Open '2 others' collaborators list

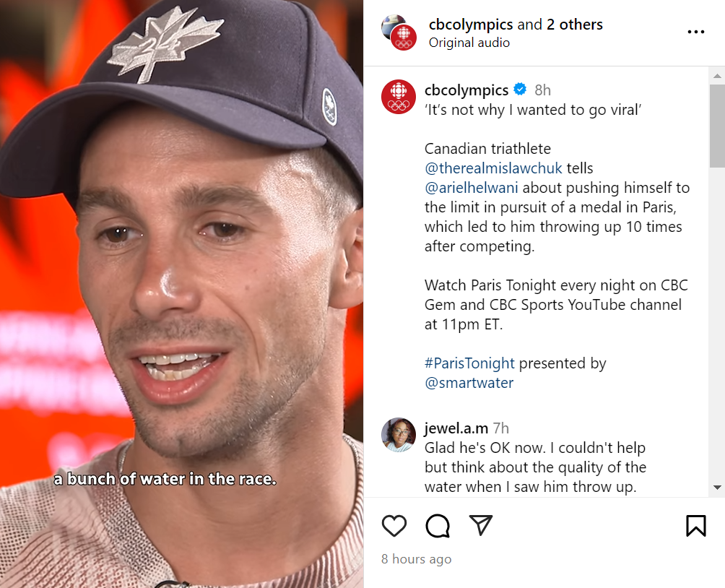point(575,24)
